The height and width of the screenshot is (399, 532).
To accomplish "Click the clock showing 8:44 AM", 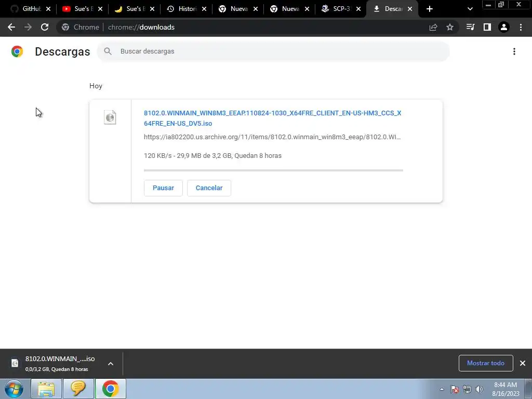I will click(506, 389).
